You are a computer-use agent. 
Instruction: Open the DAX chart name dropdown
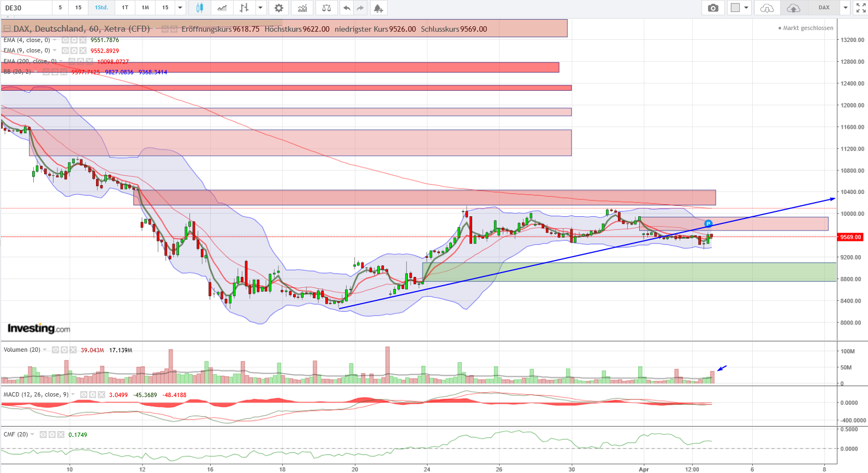[x=845, y=8]
